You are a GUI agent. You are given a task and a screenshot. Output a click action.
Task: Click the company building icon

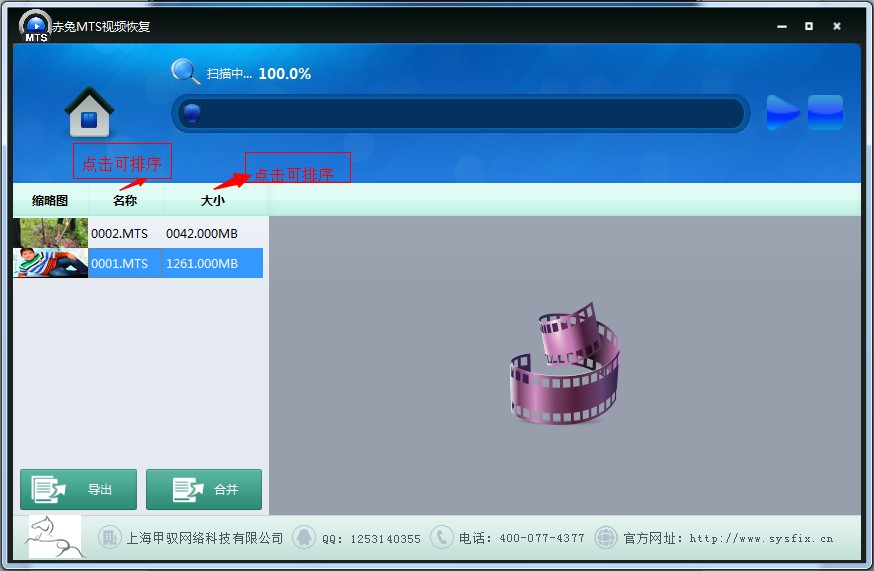coord(110,538)
